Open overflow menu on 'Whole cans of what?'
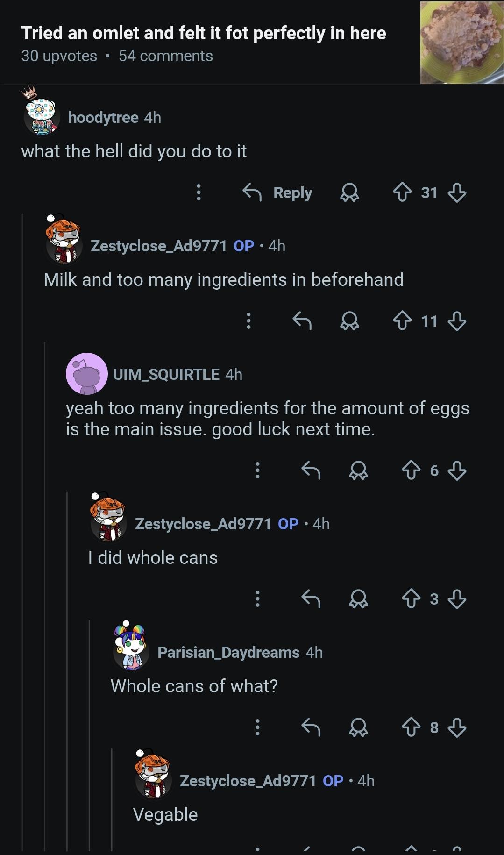 257,727
